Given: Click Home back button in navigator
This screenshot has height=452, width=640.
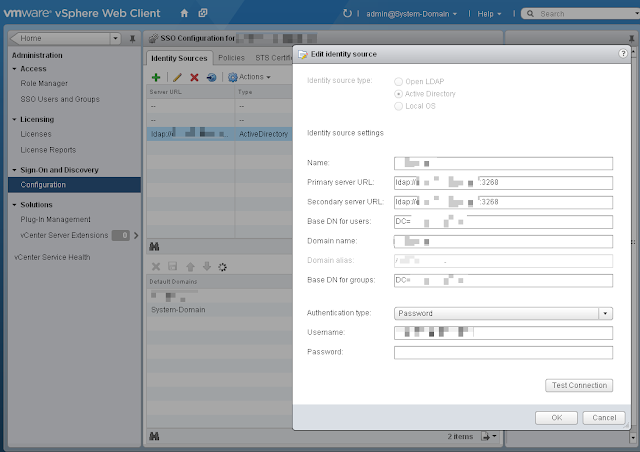Looking at the screenshot, I should tap(59, 38).
